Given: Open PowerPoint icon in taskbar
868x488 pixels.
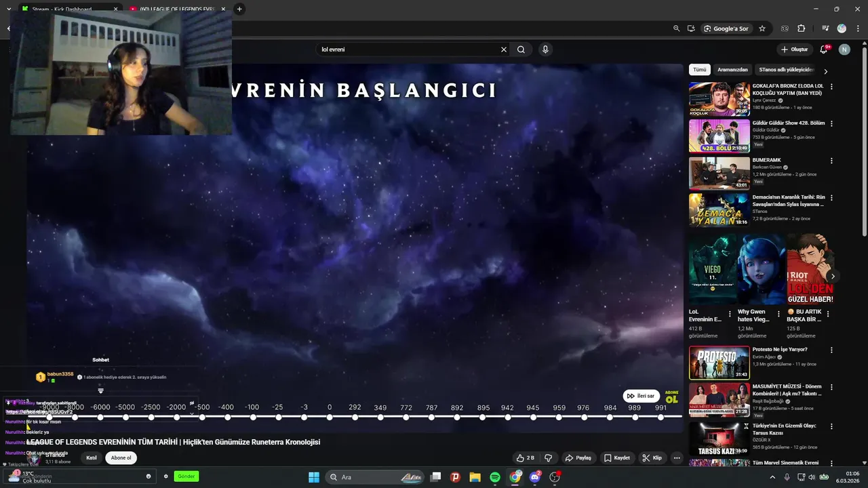Looking at the screenshot, I should click(x=455, y=477).
